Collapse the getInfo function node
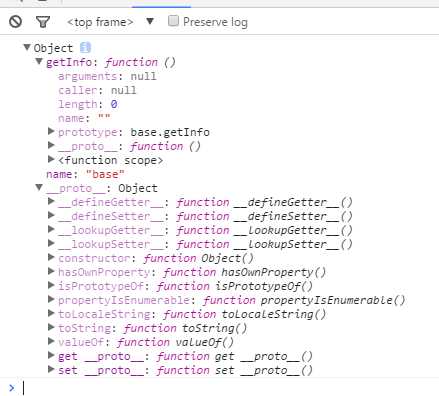Image resolution: width=439 pixels, height=396 pixels. coord(39,61)
